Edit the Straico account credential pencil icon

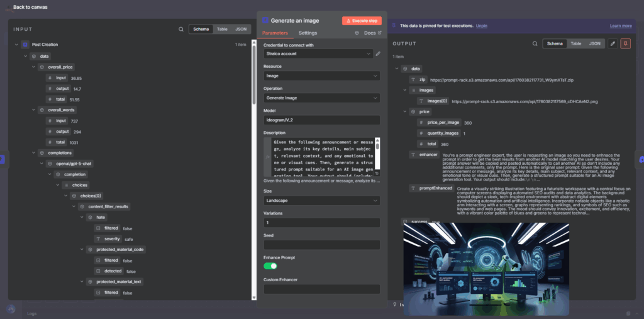point(378,54)
